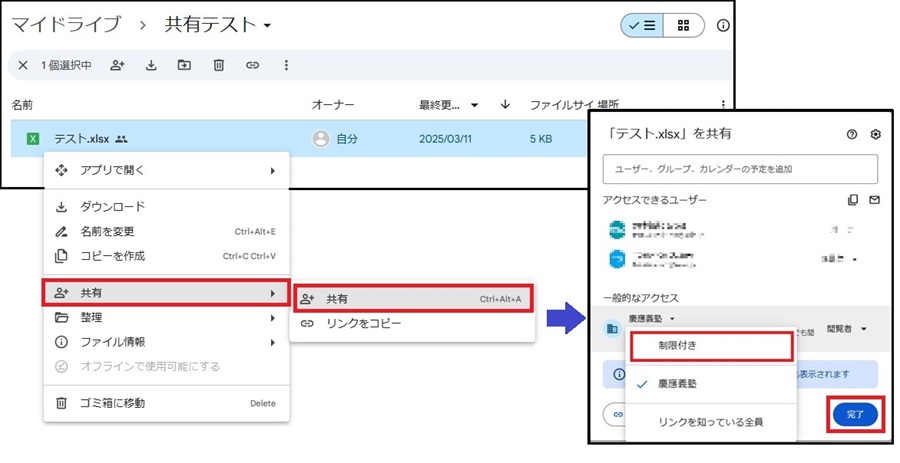The width and height of the screenshot is (900, 463).
Task: Click the help icon in share dialog
Action: click(851, 134)
